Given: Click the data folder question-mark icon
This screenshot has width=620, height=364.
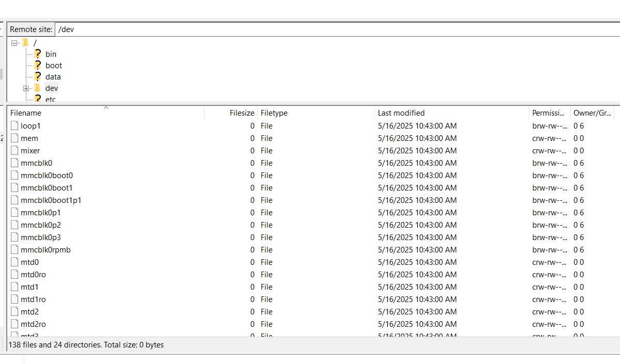Looking at the screenshot, I should 37,76.
